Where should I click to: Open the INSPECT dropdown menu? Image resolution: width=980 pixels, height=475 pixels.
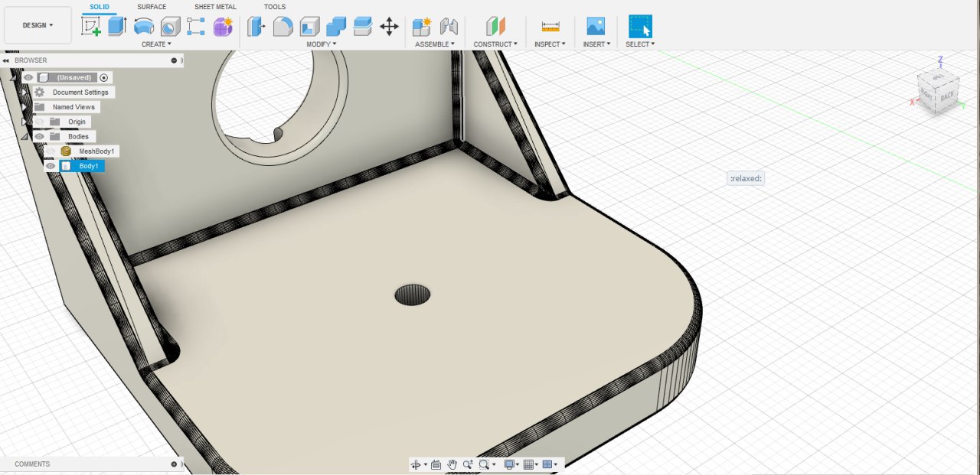pyautogui.click(x=550, y=44)
